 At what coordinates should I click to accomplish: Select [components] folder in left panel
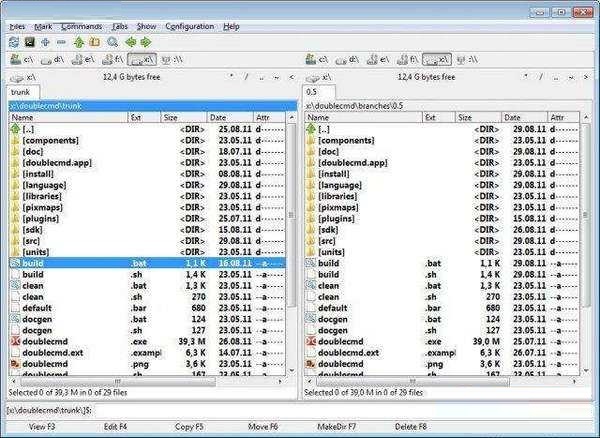click(147, 140)
